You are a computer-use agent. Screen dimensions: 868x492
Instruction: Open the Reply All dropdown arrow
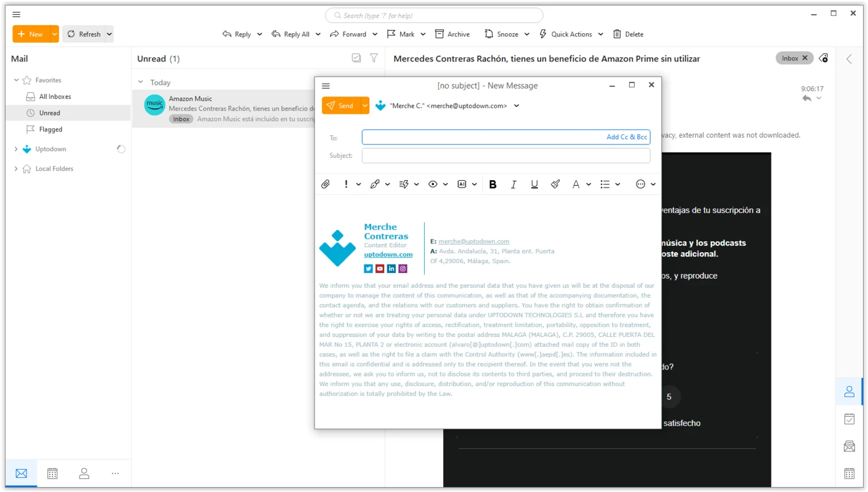tap(318, 34)
